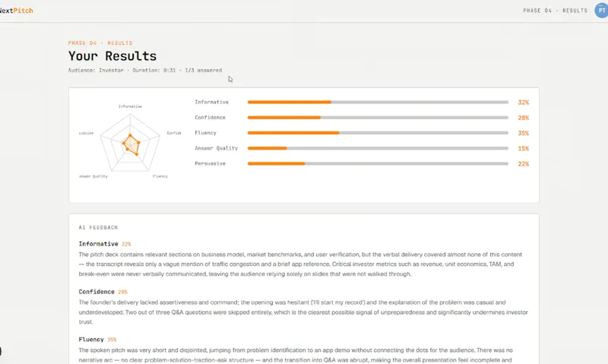
Task: Click the Persuasive progress bar
Action: click(x=378, y=163)
